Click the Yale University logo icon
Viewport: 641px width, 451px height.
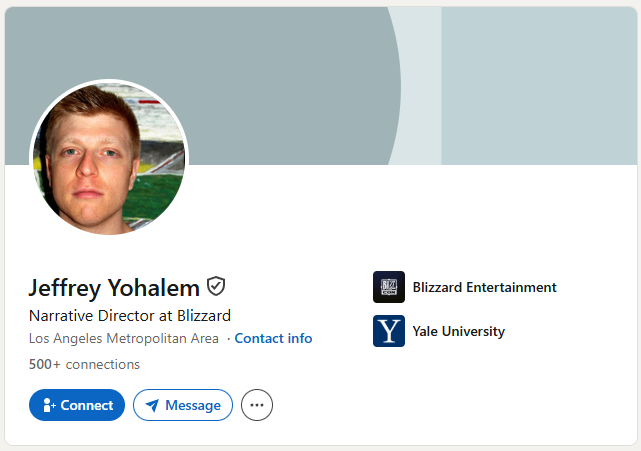tap(389, 331)
